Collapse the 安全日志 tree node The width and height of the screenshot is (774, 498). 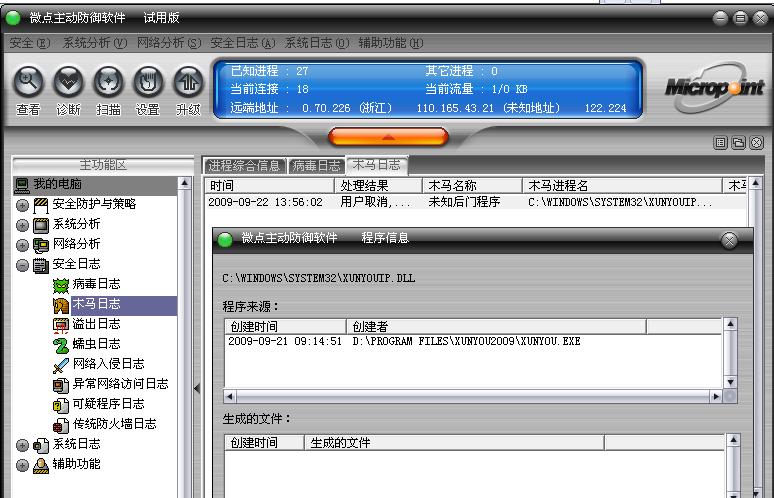point(22,265)
